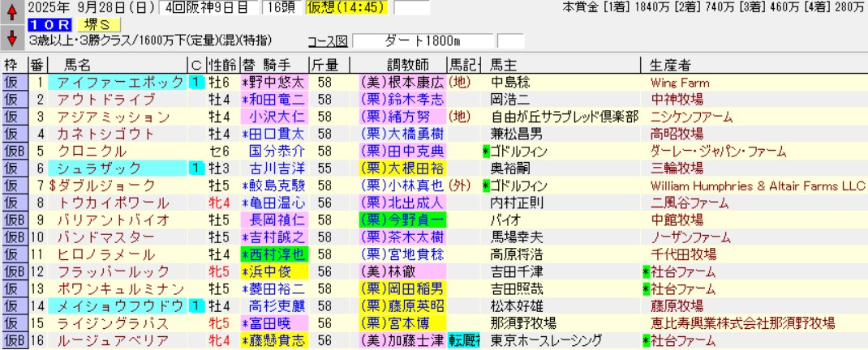This screenshot has width=868, height=350.
Task: Click the (外) marker in ダブルジョーク's row
Action: pos(461,185)
